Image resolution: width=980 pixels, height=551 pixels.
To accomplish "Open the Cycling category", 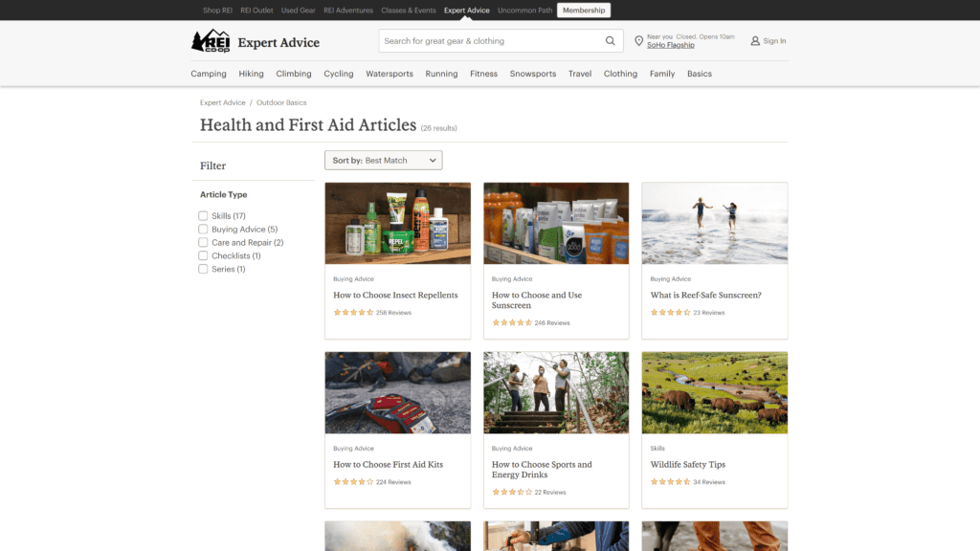I will [x=339, y=74].
